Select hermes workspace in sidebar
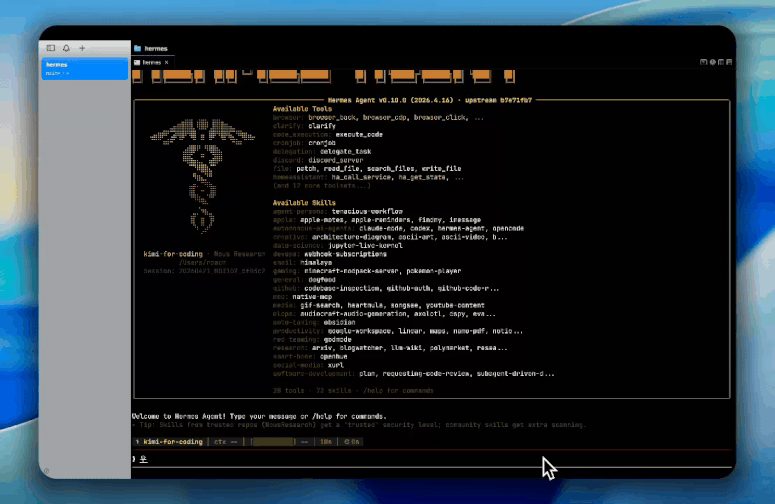775x504 pixels. pos(85,69)
